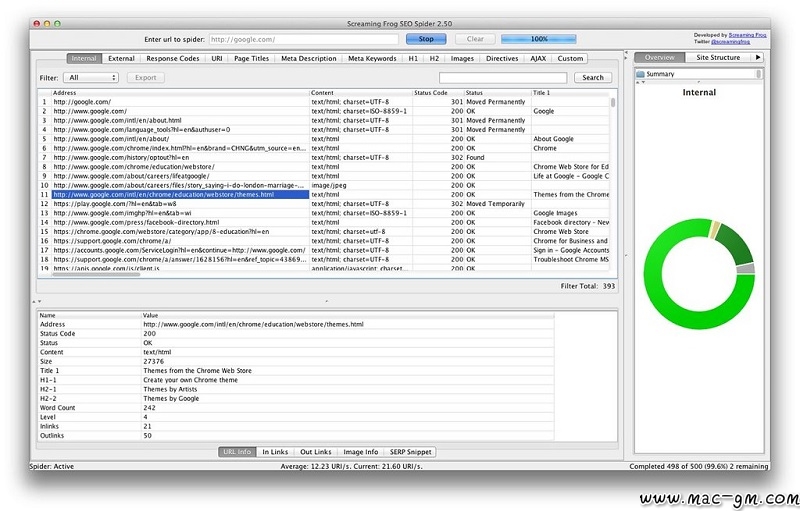Select the Page Titles tab

point(252,59)
